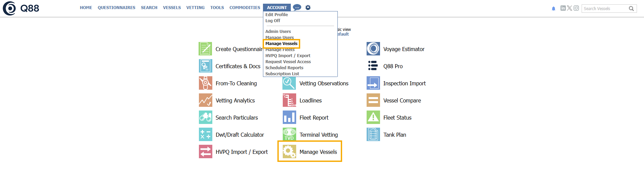Expand the VETTING navigation menu
Viewport: 644px width, 174px height.
pos(195,7)
